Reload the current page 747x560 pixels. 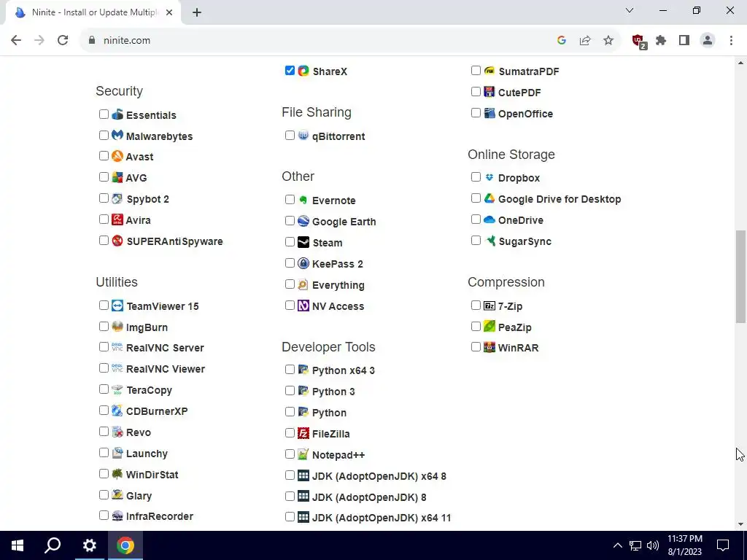63,41
